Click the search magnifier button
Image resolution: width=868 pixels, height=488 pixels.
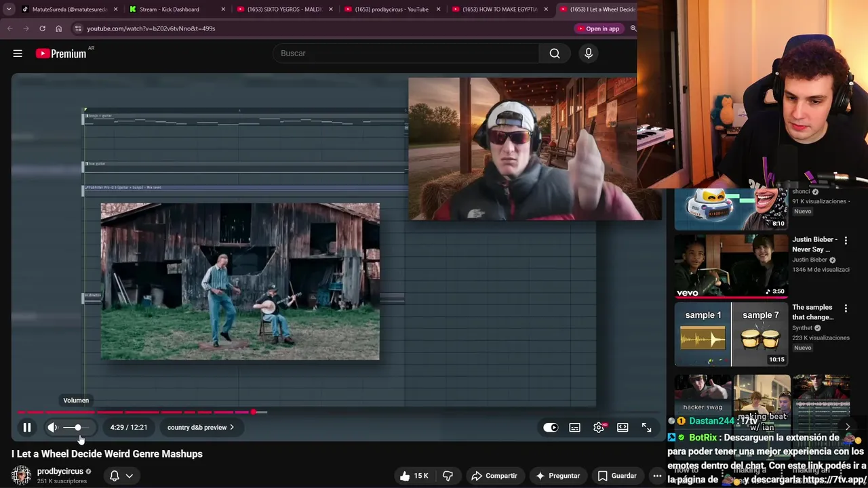(x=555, y=54)
